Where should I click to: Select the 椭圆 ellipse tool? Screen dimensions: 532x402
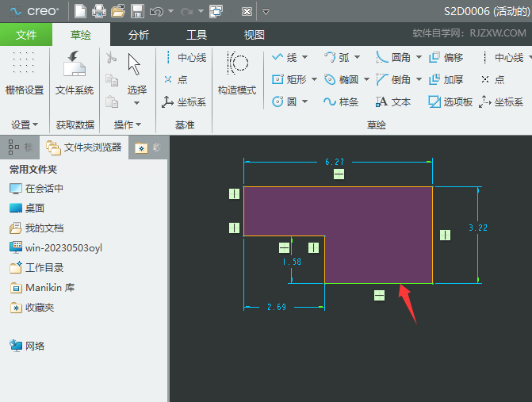341,80
